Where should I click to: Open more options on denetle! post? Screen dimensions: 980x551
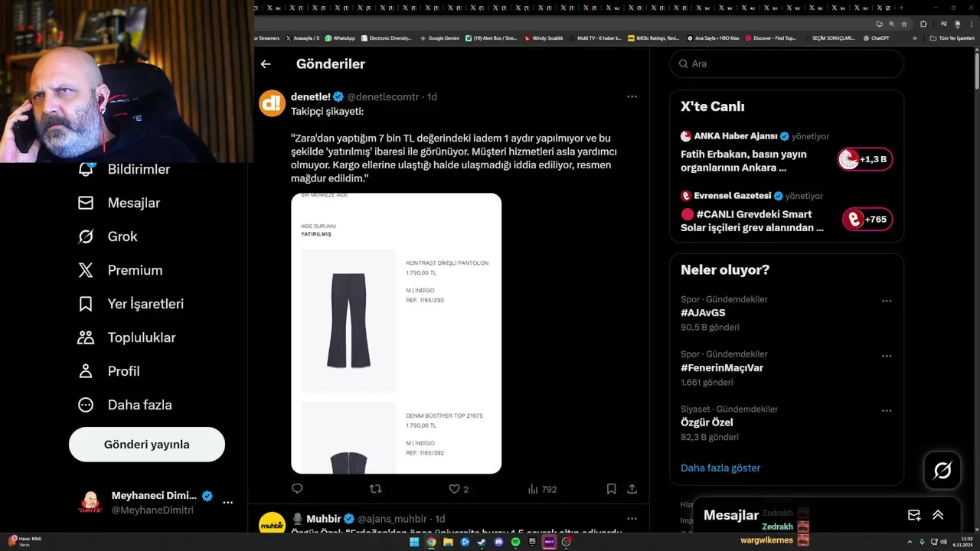pos(632,96)
